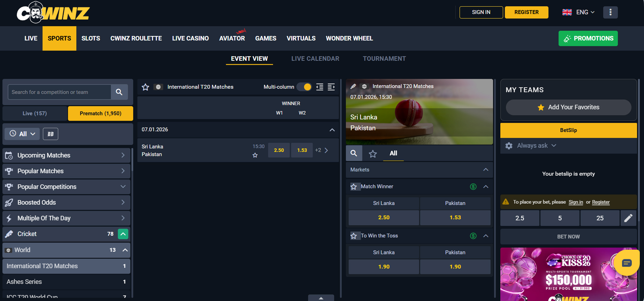The height and width of the screenshot is (301, 644).
Task: Click the competition search magnifier icon
Action: (119, 92)
